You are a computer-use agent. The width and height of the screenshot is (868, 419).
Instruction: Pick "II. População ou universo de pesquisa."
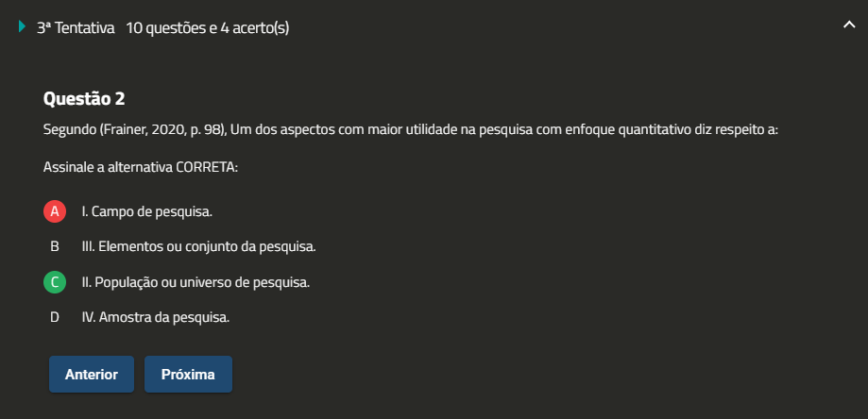196,281
